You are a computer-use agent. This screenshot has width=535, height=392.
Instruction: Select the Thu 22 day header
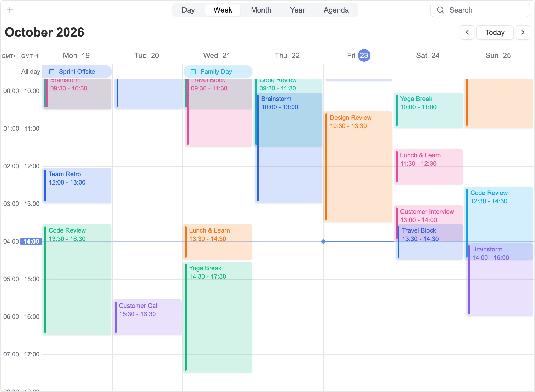(x=287, y=55)
